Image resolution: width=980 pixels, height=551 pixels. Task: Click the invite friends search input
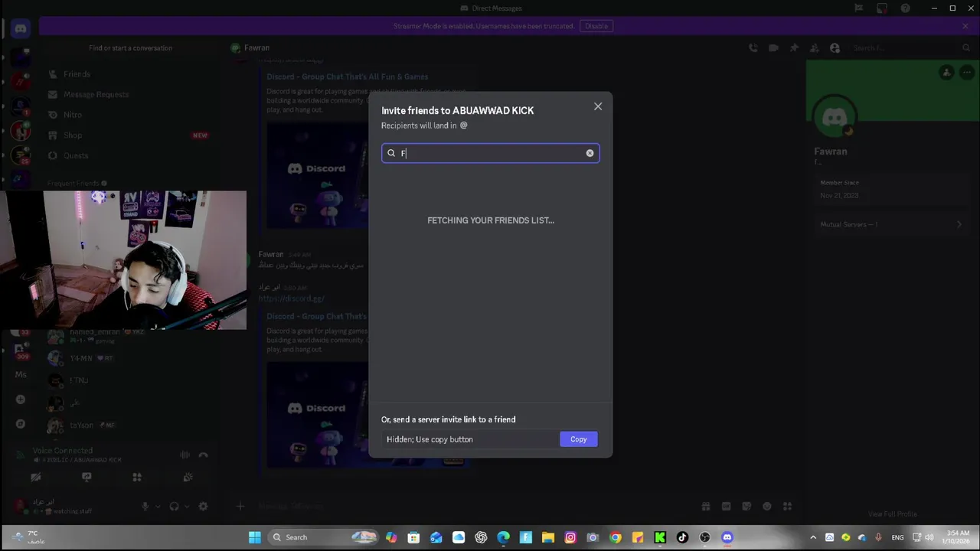490,153
